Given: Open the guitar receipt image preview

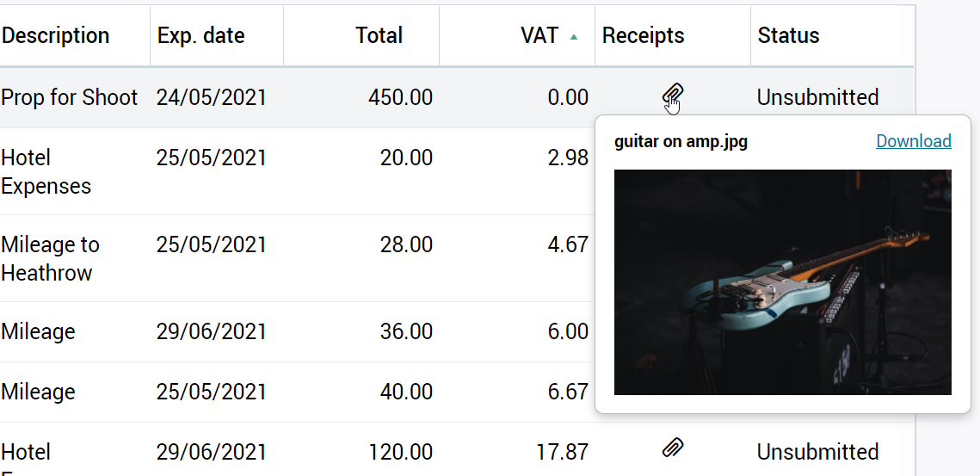Looking at the screenshot, I should (782, 282).
